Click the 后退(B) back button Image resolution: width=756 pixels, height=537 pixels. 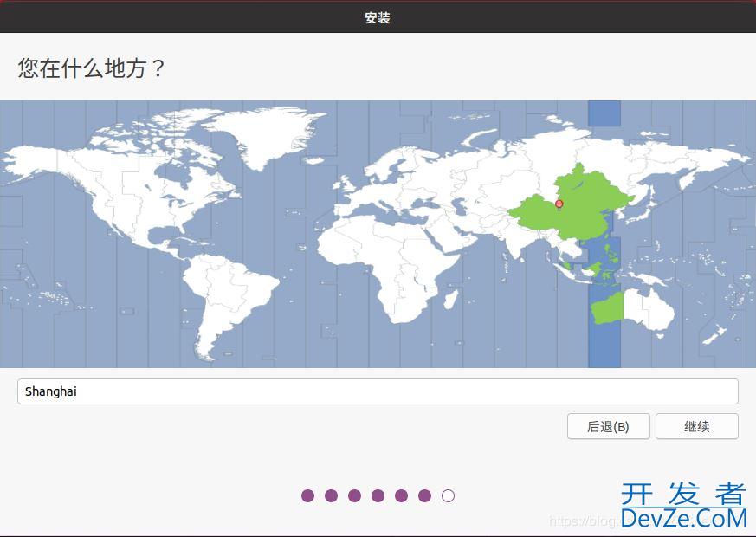click(x=609, y=426)
